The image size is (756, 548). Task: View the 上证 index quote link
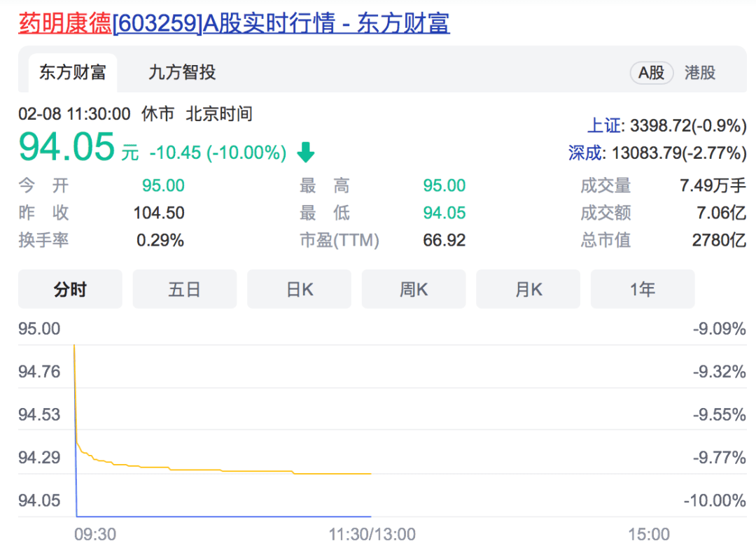(605, 125)
